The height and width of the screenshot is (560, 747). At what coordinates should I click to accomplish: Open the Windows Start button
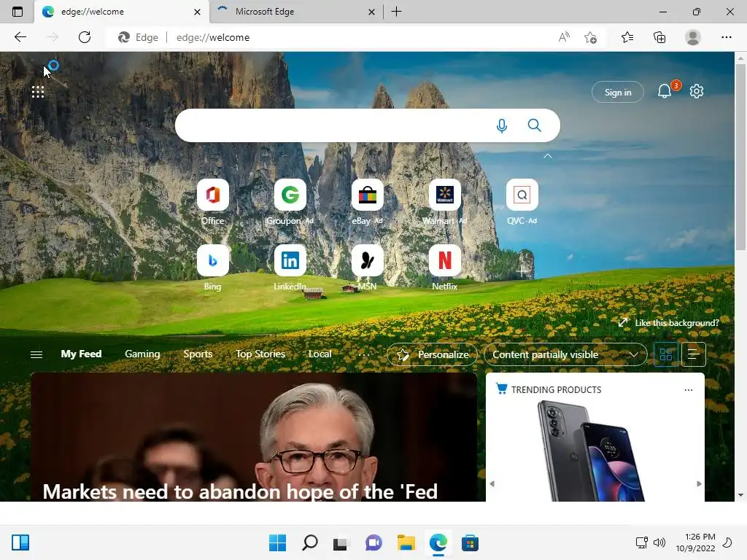[277, 542]
